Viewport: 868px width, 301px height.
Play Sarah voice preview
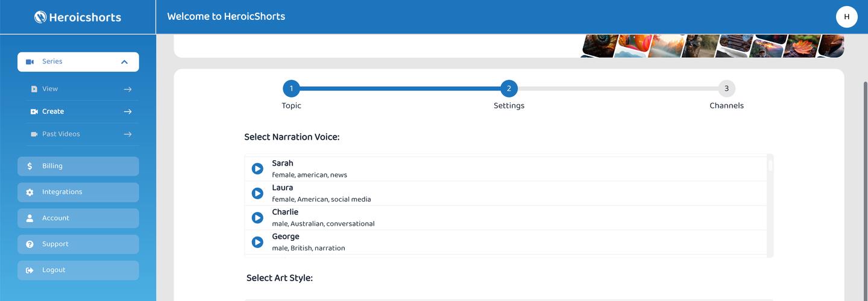click(257, 169)
